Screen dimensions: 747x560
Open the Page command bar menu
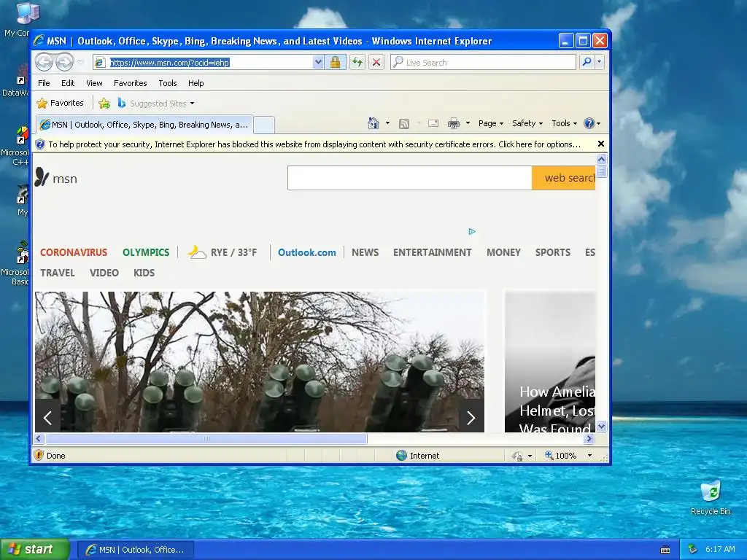pos(491,123)
